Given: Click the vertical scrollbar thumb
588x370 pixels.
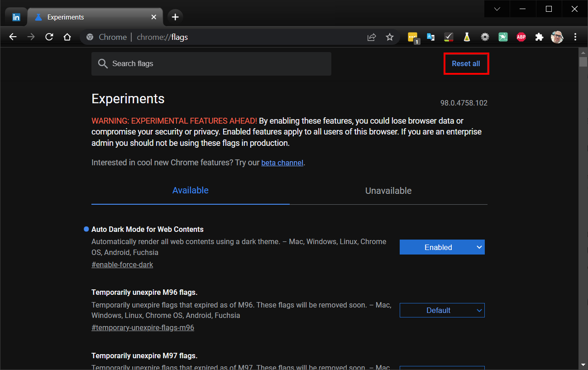Looking at the screenshot, I should [583, 61].
